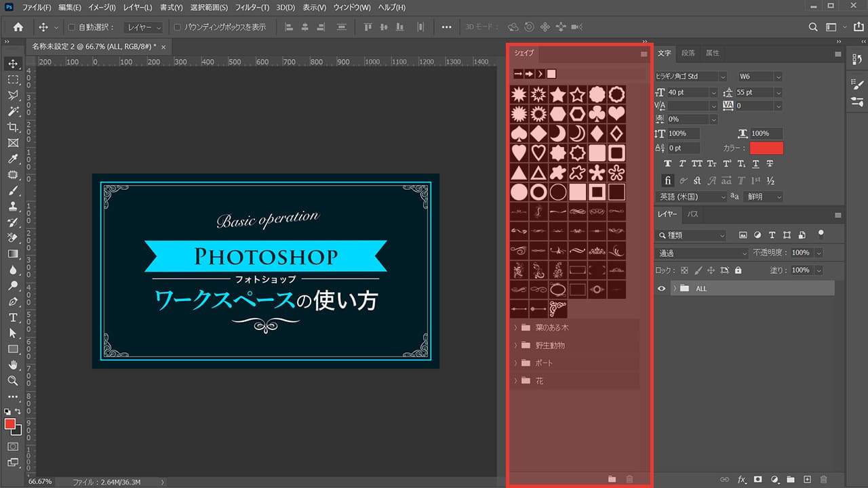Enable バウンディングボックスを表示 checkbox
Screen dimensions: 868x488
tap(178, 27)
